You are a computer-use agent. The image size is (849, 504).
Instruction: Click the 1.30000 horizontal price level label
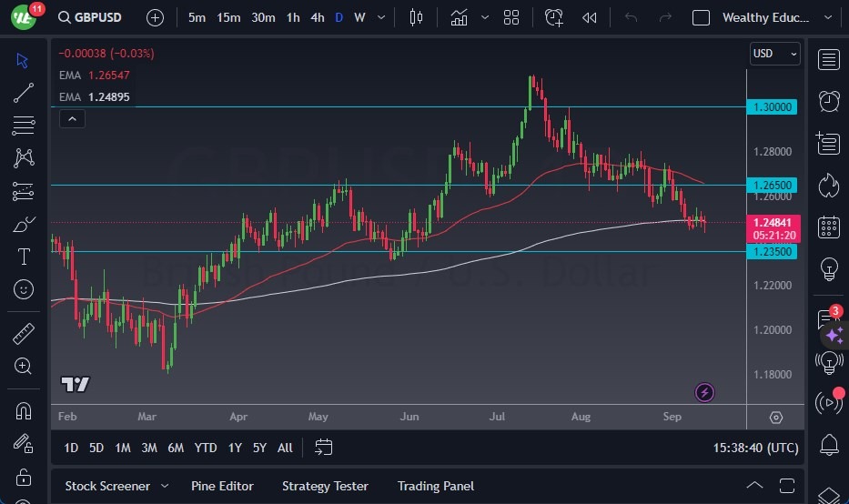coord(773,106)
